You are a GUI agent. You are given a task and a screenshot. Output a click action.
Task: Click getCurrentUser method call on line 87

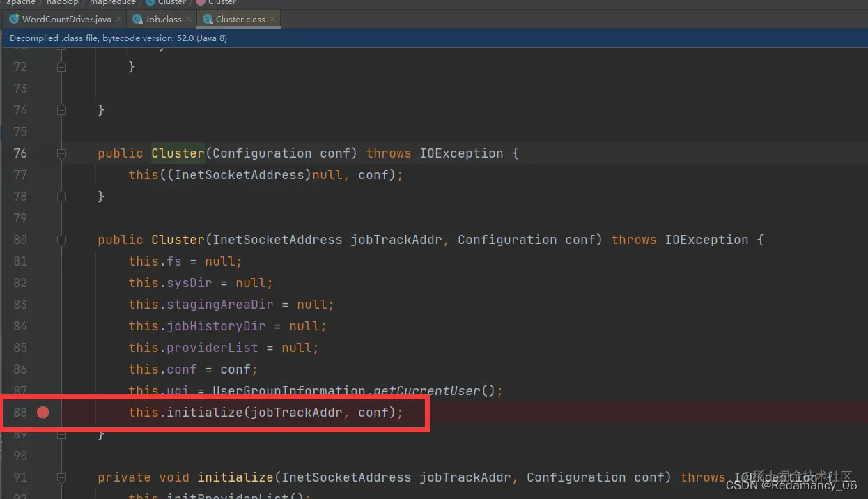pyautogui.click(x=427, y=391)
